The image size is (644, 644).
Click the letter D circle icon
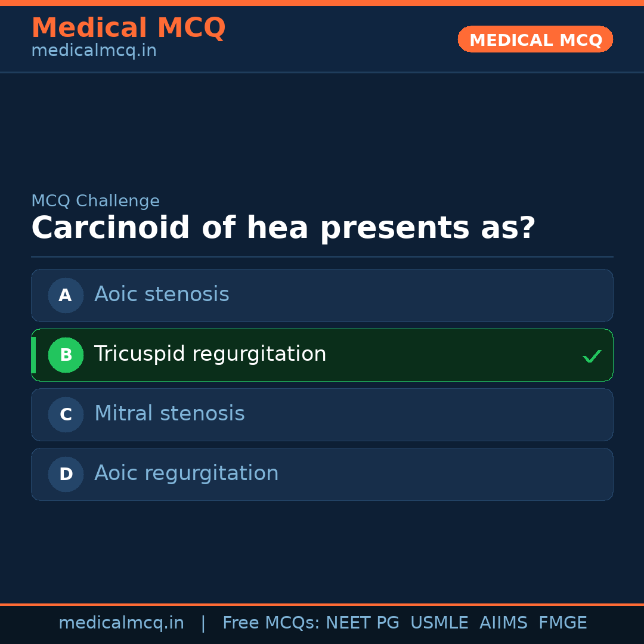pyautogui.click(x=66, y=474)
